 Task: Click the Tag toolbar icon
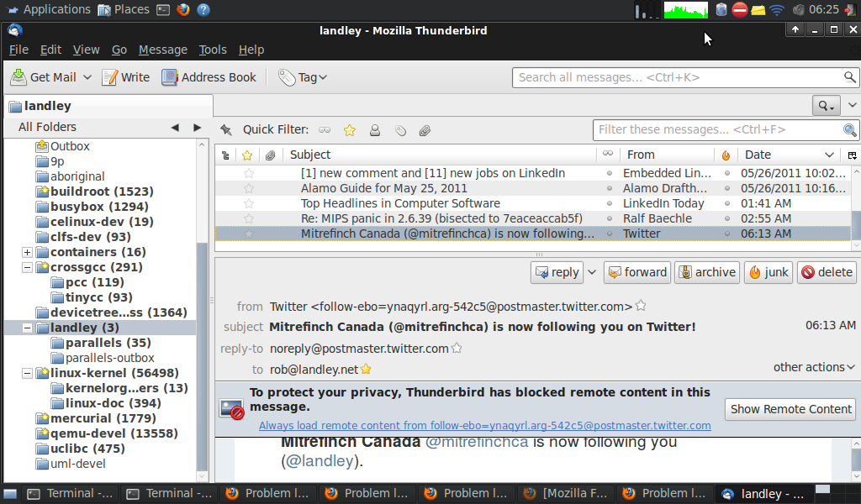coord(287,77)
